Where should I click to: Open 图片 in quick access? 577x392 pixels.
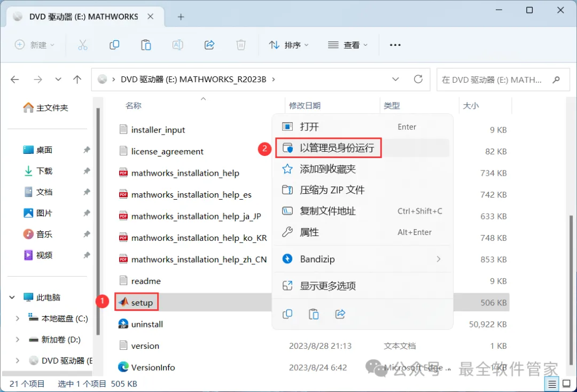click(x=44, y=213)
